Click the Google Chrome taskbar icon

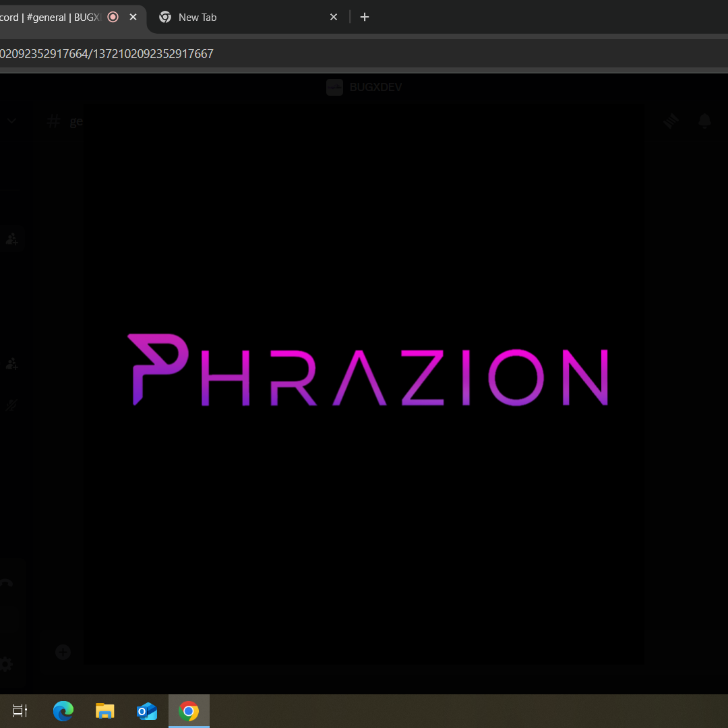coord(189,711)
